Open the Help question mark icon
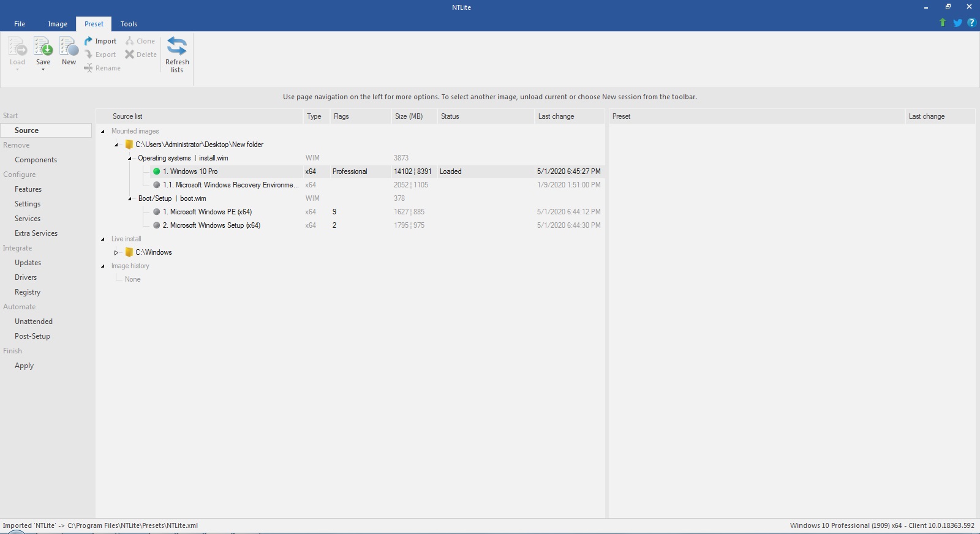 (x=971, y=23)
